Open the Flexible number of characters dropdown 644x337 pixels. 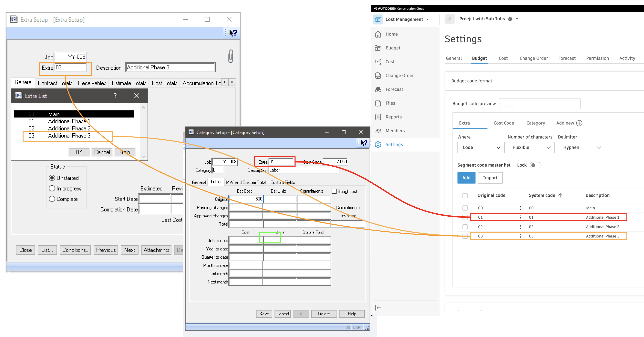(531, 147)
